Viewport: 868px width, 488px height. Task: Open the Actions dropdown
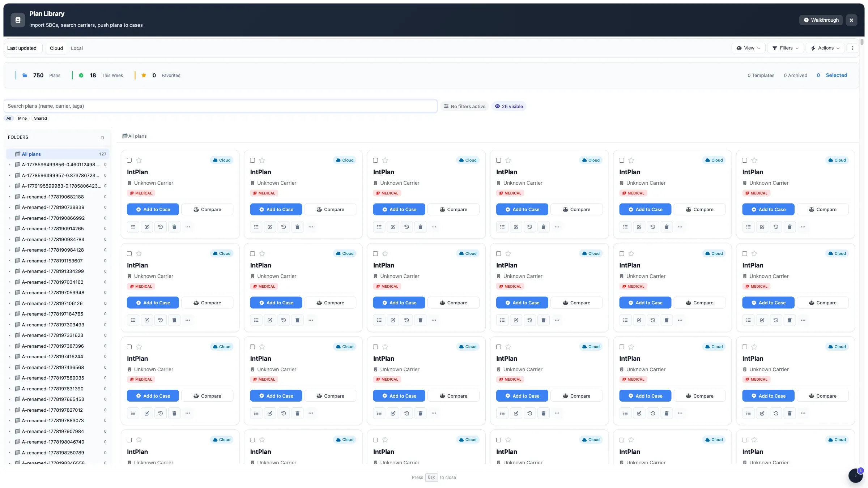point(825,48)
